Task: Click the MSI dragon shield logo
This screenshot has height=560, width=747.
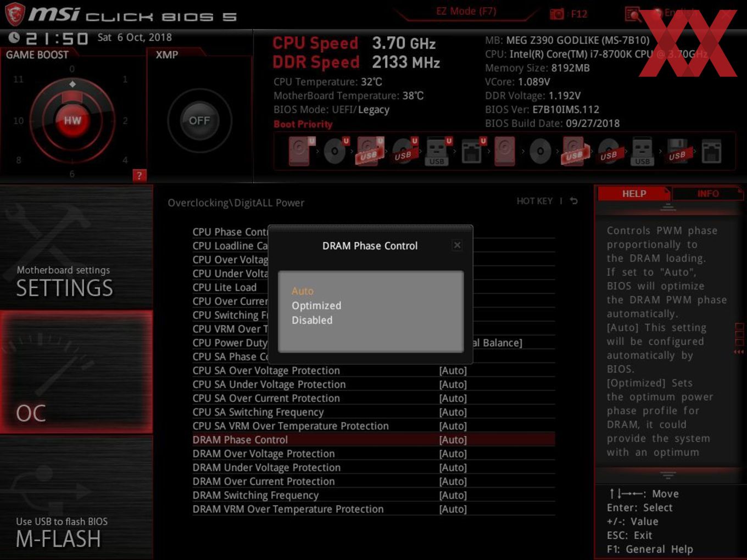Action: 15,14
